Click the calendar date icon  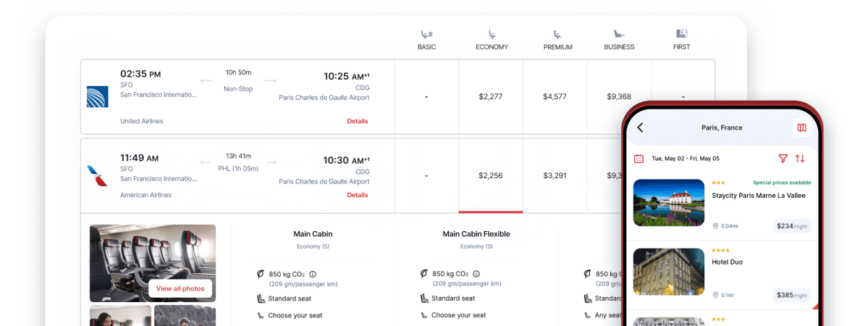pyautogui.click(x=639, y=158)
